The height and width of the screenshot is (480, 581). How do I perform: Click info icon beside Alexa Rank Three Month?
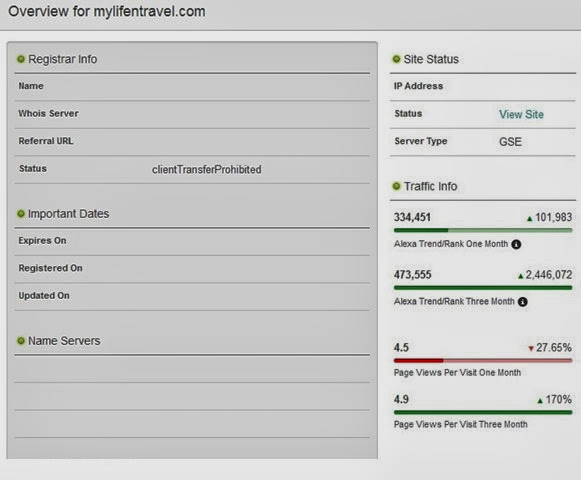[x=522, y=302]
